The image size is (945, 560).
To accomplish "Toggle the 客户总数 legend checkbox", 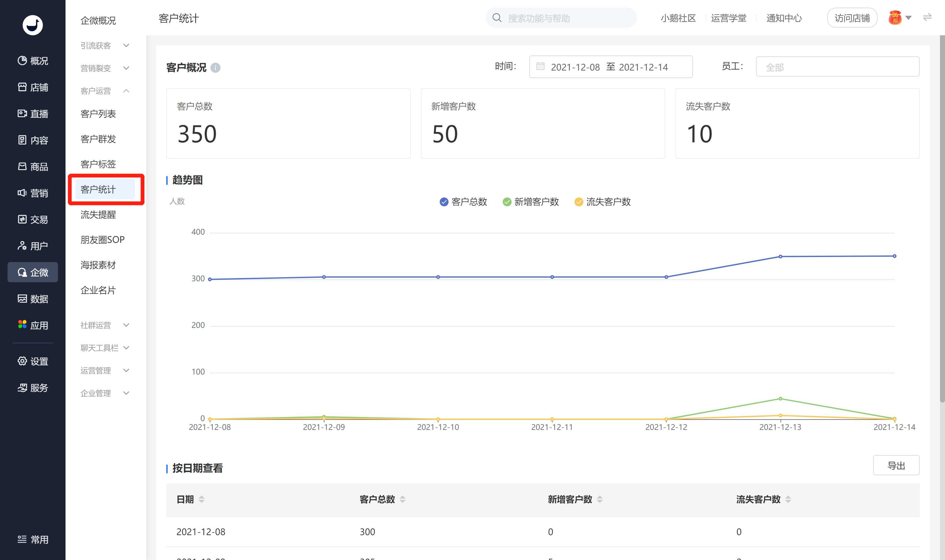I will coord(444,202).
